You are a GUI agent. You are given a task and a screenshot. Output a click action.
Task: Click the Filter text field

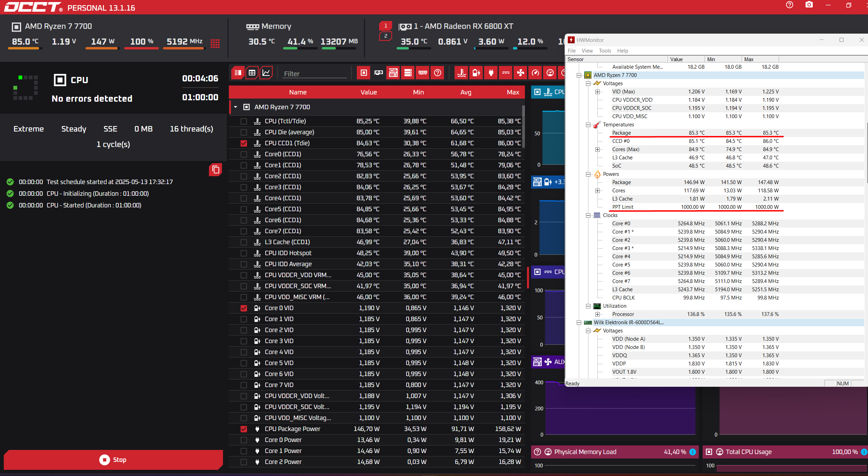315,73
